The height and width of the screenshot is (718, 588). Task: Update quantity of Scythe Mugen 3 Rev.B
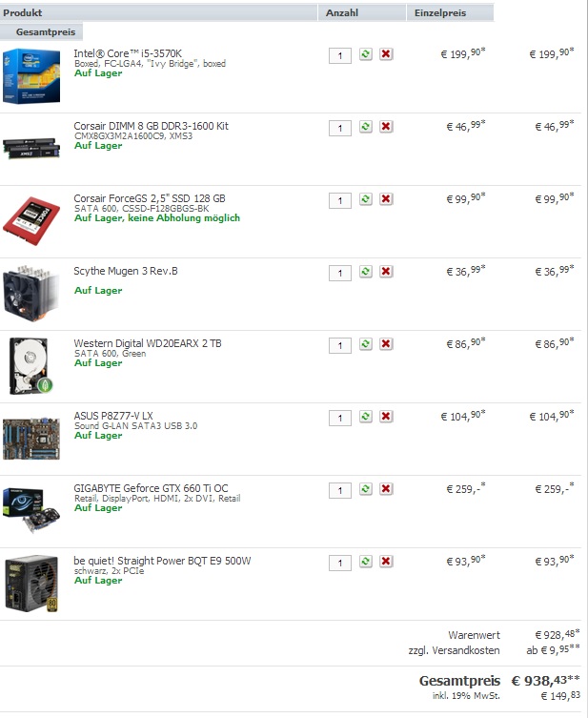tap(365, 272)
